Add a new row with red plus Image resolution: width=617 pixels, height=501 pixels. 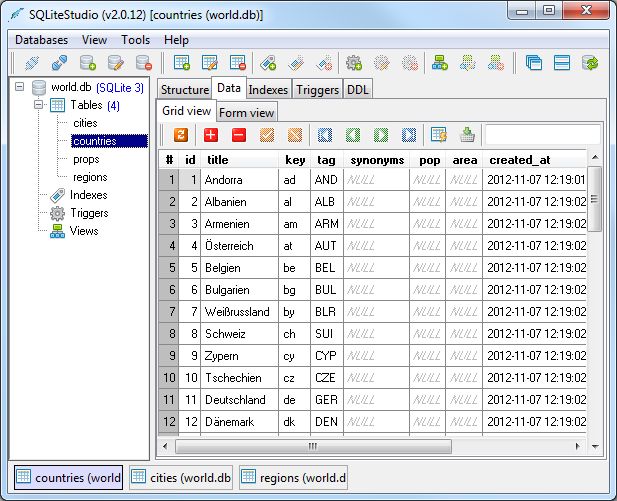pos(211,135)
